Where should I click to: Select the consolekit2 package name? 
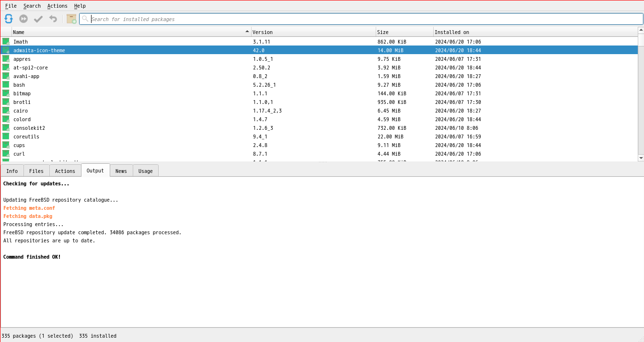click(29, 128)
